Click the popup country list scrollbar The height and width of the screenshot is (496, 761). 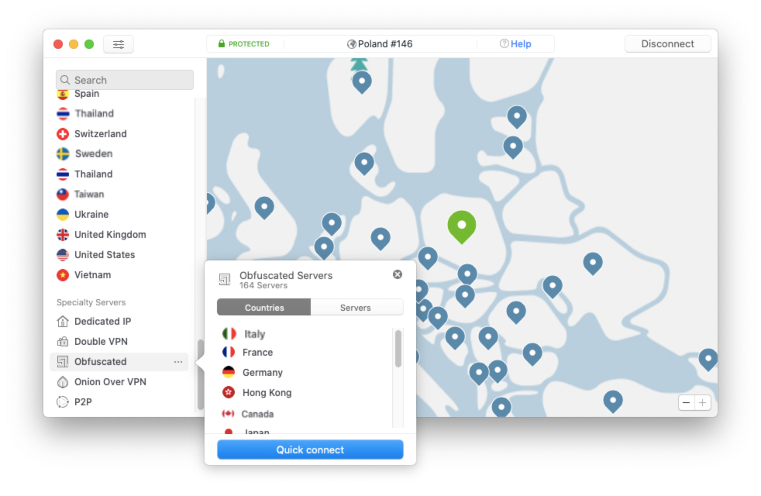(398, 349)
